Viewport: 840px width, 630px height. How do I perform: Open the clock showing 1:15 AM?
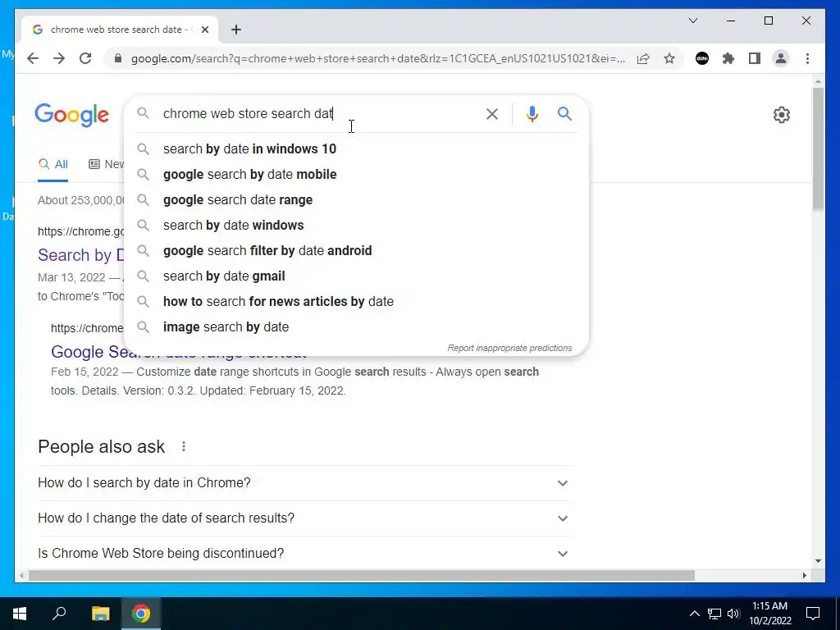coord(769,614)
